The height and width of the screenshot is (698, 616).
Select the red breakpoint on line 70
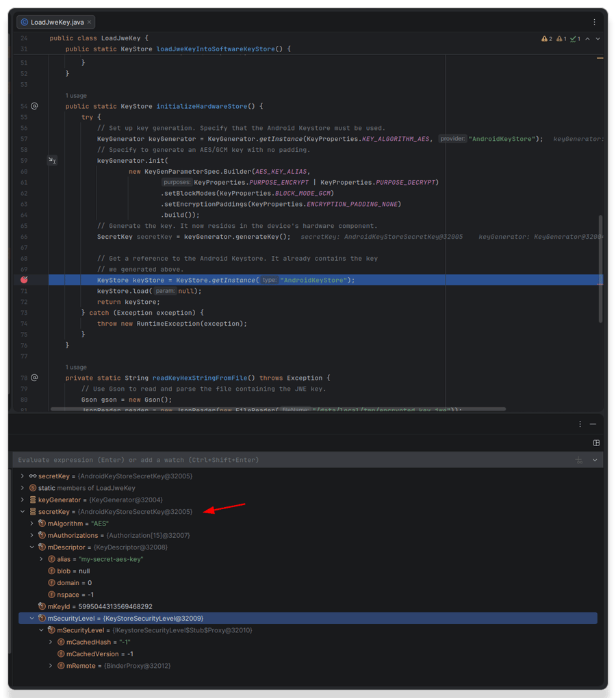click(25, 280)
